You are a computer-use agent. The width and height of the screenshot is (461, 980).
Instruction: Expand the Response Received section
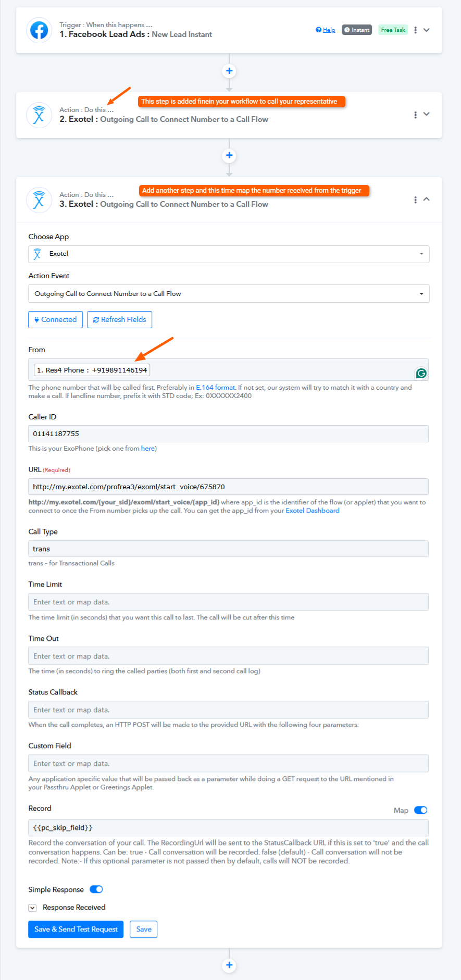[x=32, y=908]
